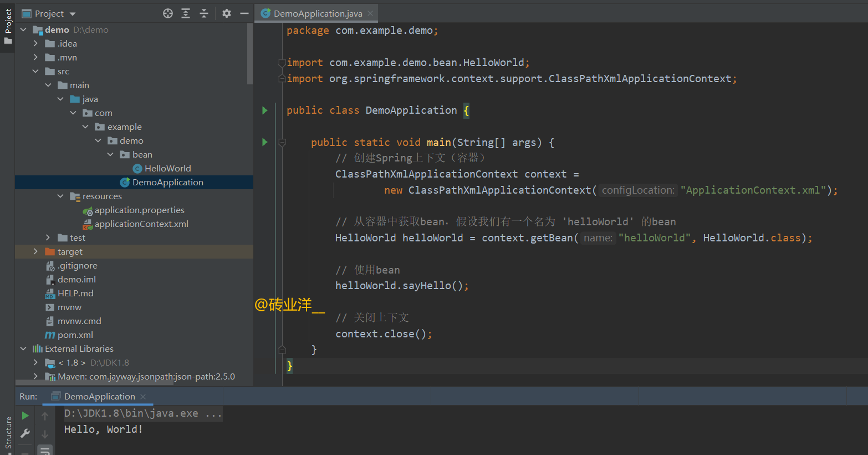
Task: Collapse the imports fold marker
Action: [282, 63]
